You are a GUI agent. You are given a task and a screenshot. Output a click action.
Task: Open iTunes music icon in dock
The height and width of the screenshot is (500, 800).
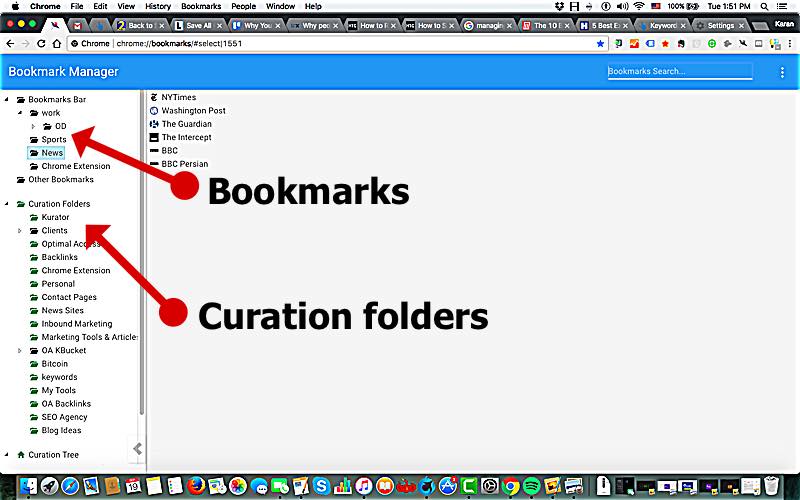coord(363,485)
